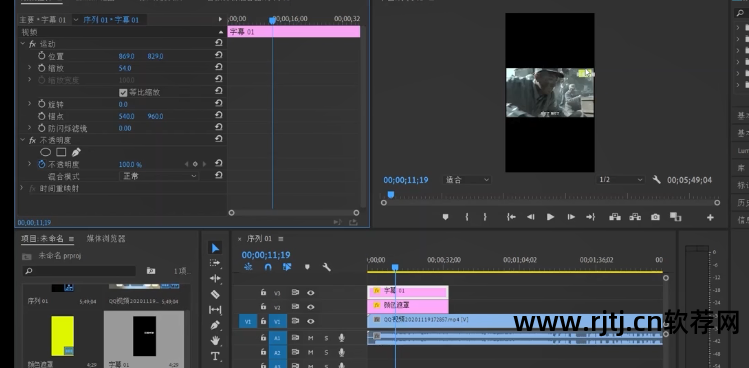The width and height of the screenshot is (749, 368).
Task: Open zoom level dropdown 适合
Action: click(x=467, y=180)
